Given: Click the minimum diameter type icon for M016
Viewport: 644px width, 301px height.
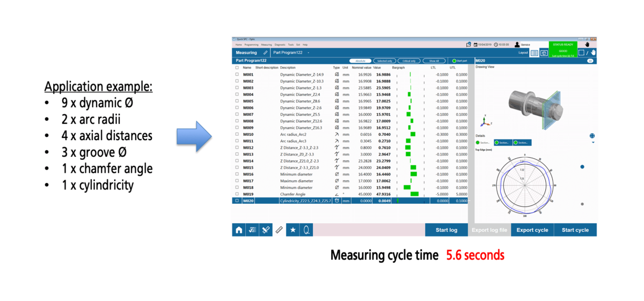Looking at the screenshot, I should tap(337, 174).
